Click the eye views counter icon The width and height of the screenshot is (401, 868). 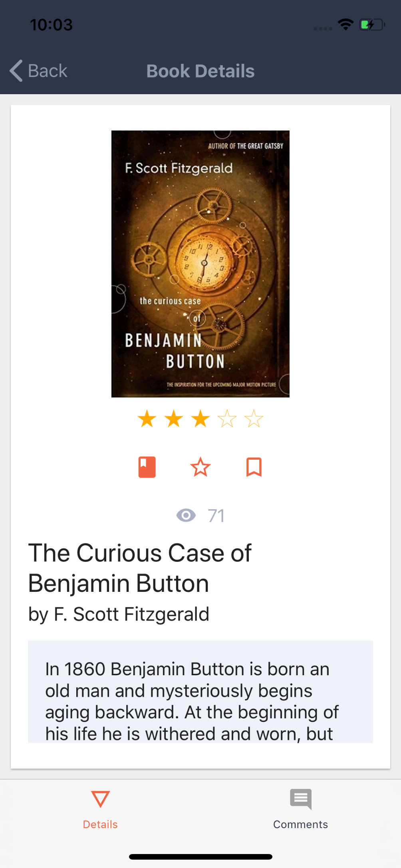[186, 515]
